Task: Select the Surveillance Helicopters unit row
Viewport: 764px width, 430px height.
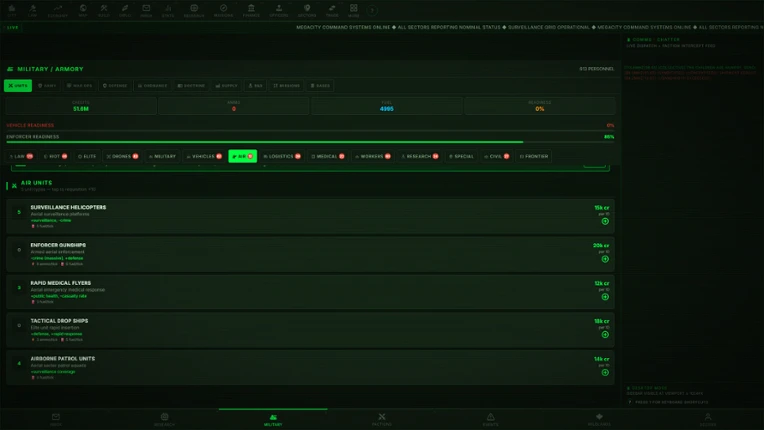Action: [x=310, y=216]
